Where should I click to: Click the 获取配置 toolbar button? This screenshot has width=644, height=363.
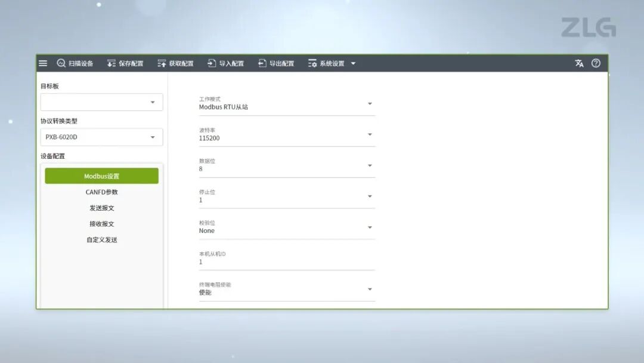(175, 63)
